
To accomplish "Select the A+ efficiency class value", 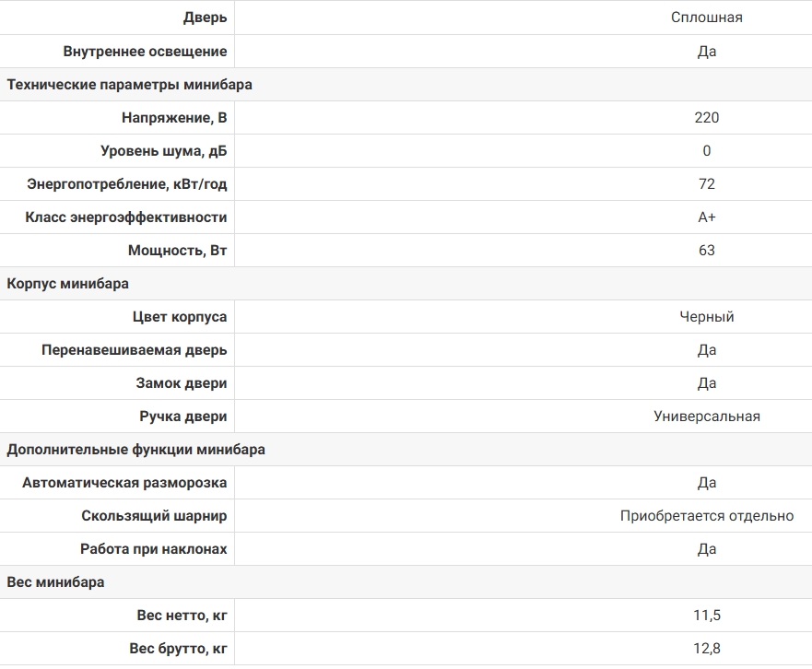I will coord(706,217).
